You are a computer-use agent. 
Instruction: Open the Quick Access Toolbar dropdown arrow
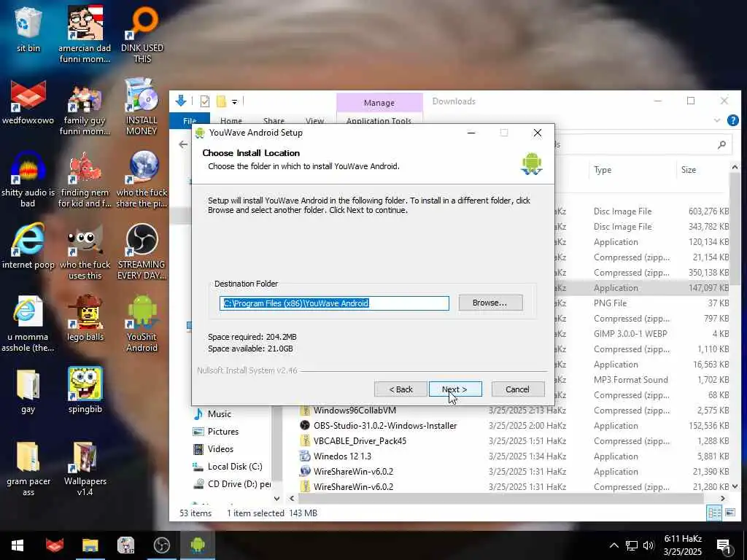click(x=234, y=101)
